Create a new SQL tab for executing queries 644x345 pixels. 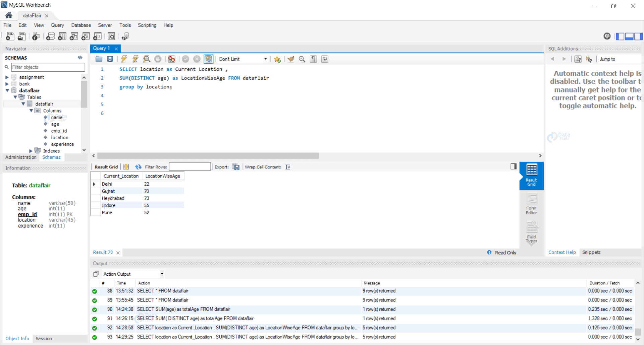point(10,36)
